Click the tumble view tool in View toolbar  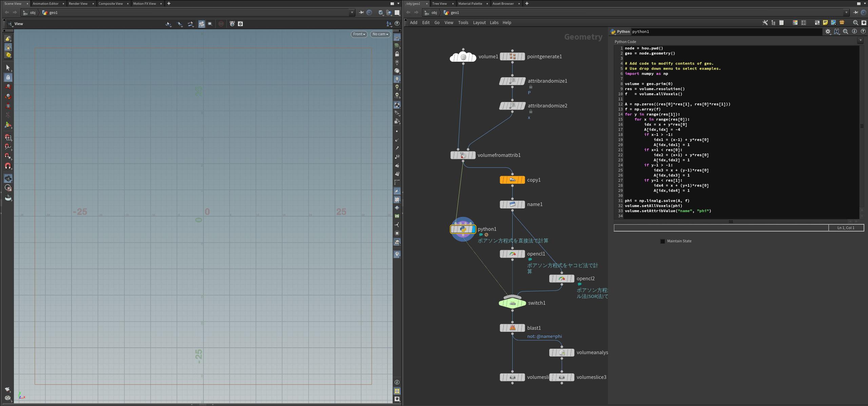tap(168, 24)
